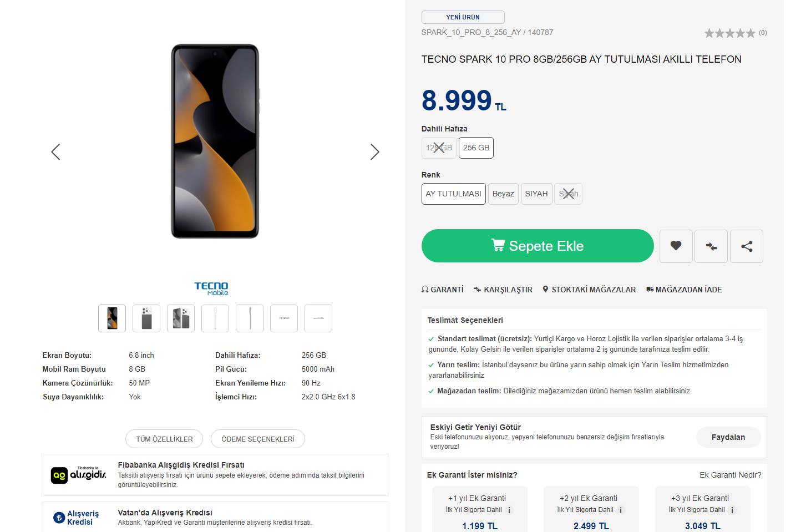Select 256 GB storage option

tap(476, 148)
